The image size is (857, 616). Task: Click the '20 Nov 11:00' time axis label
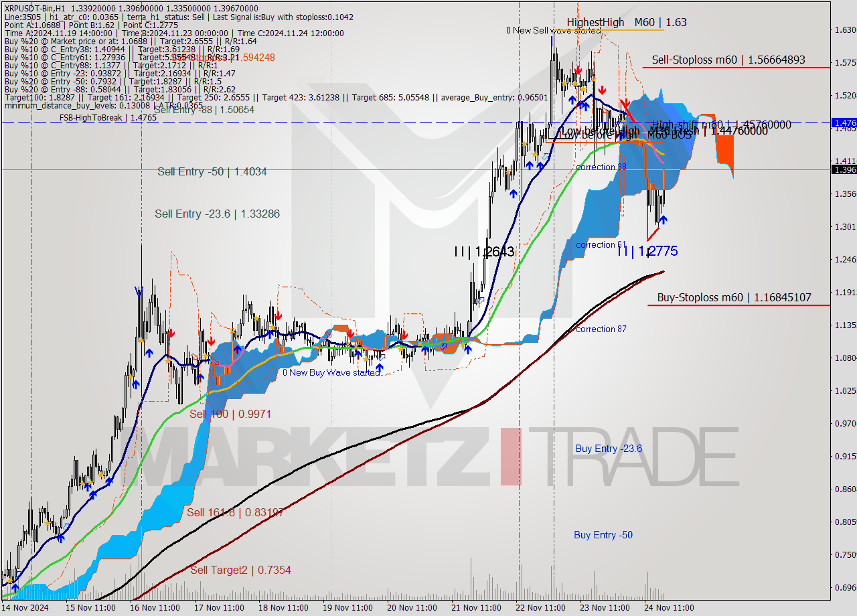(412, 608)
